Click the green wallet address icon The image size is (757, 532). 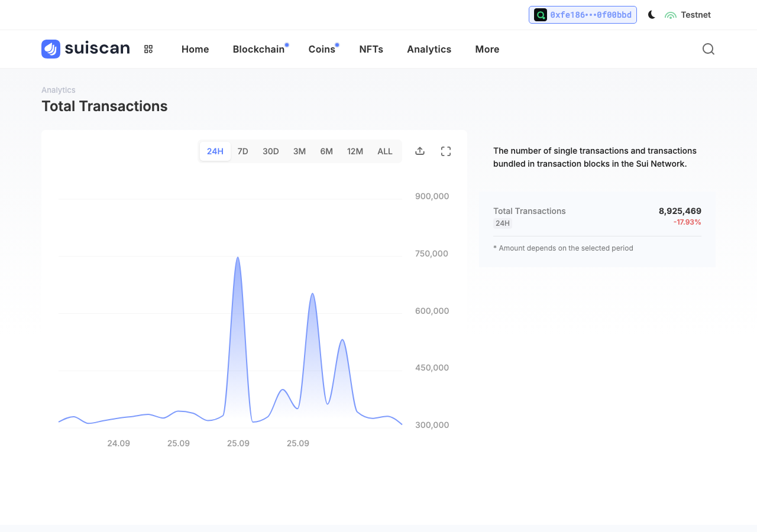pyautogui.click(x=541, y=15)
